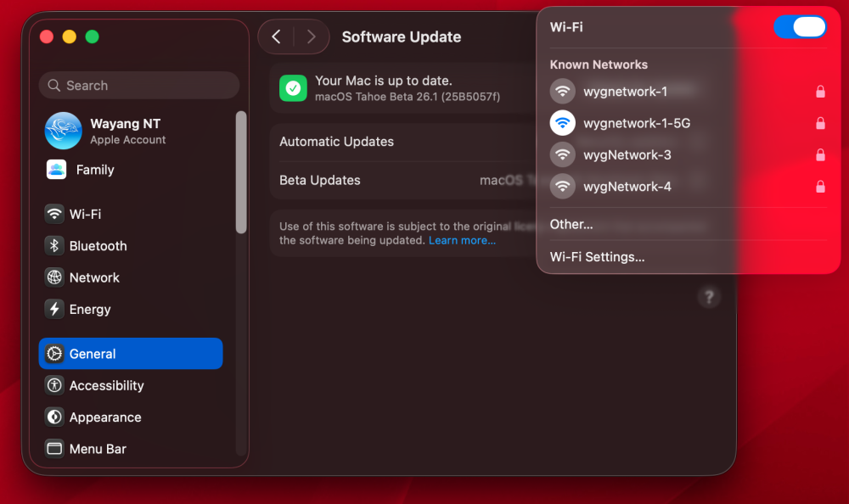The width and height of the screenshot is (849, 504).
Task: Open the Network sidebar label
Action: click(94, 277)
